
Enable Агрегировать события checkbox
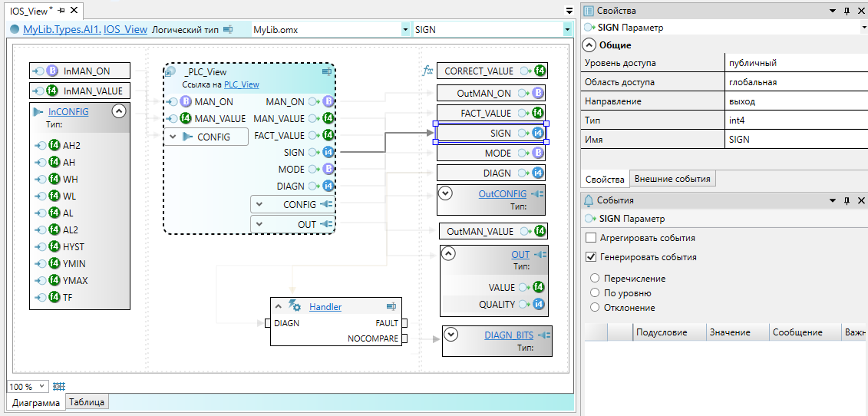coord(591,238)
